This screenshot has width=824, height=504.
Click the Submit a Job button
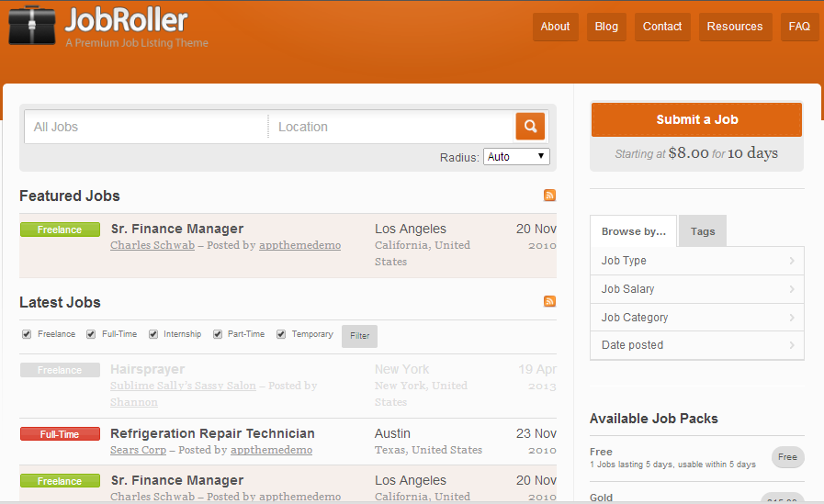[x=696, y=119]
